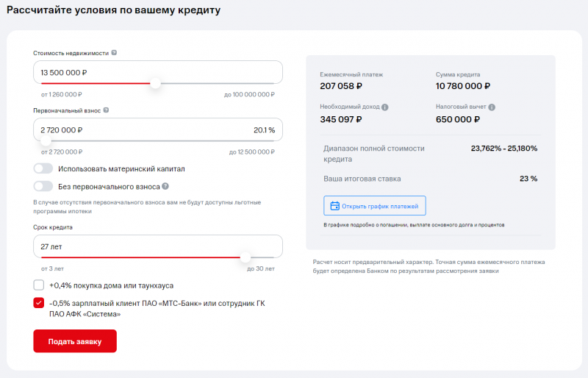Click help icon beside Без первоначального взноса
The height and width of the screenshot is (378, 588).
point(165,187)
